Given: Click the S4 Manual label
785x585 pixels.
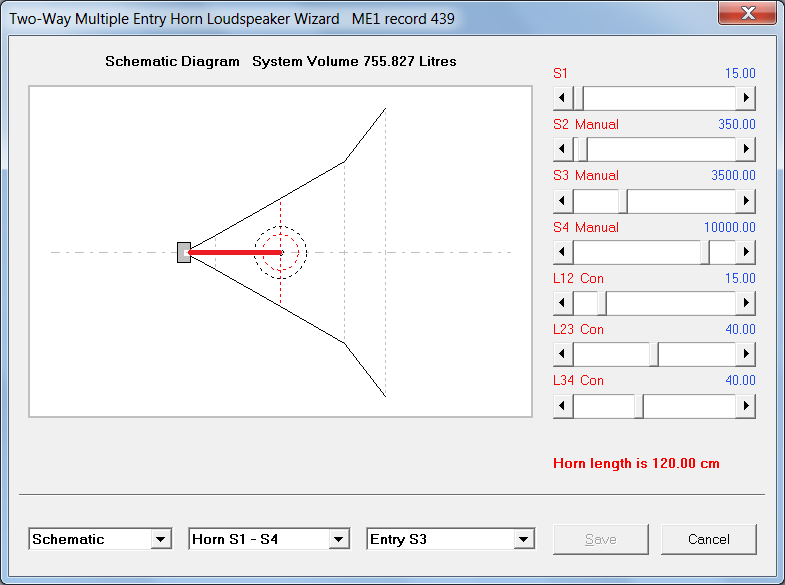Looking at the screenshot, I should tap(586, 227).
